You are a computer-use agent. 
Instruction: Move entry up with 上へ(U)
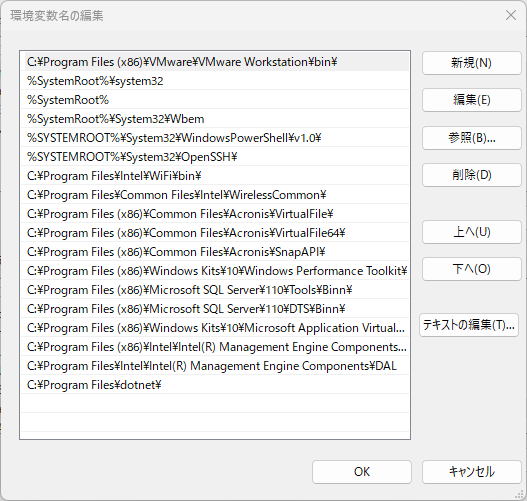(472, 232)
